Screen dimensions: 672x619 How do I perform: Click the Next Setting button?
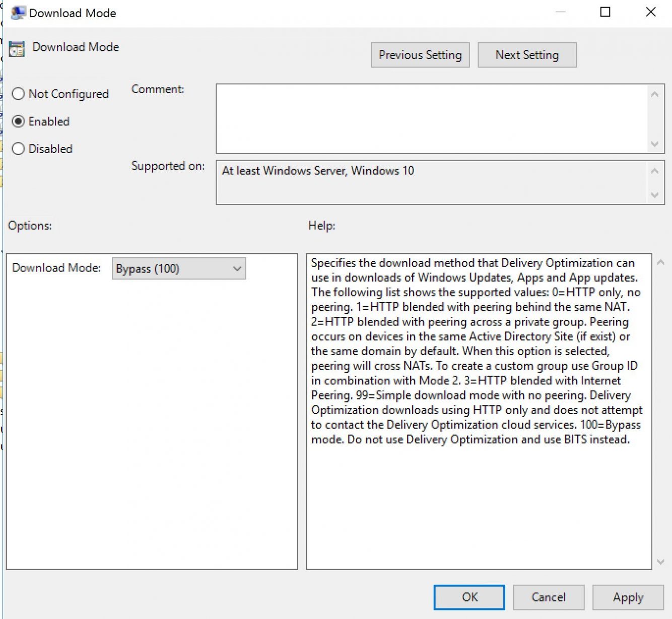coord(526,54)
